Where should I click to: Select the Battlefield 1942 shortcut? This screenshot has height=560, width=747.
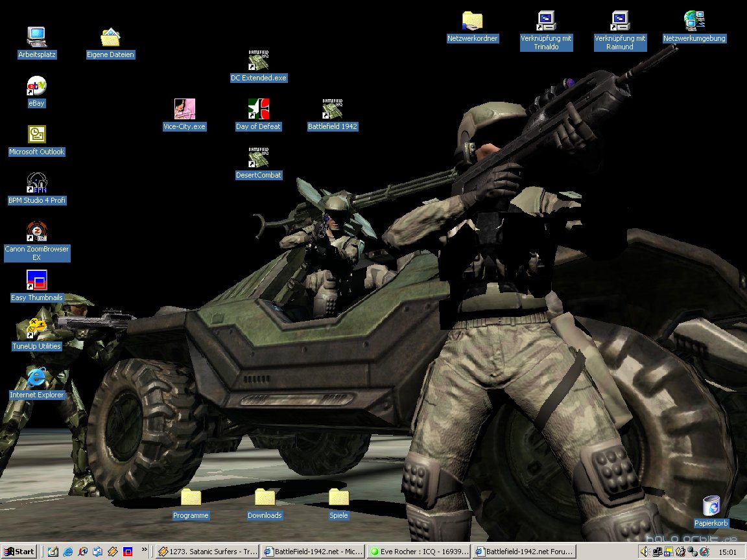pos(333,115)
